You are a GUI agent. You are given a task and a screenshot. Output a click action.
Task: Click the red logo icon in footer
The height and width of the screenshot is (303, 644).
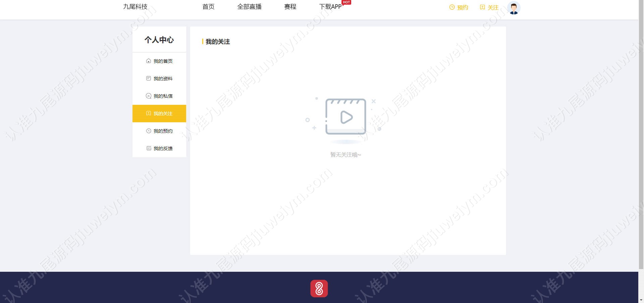coord(319,289)
